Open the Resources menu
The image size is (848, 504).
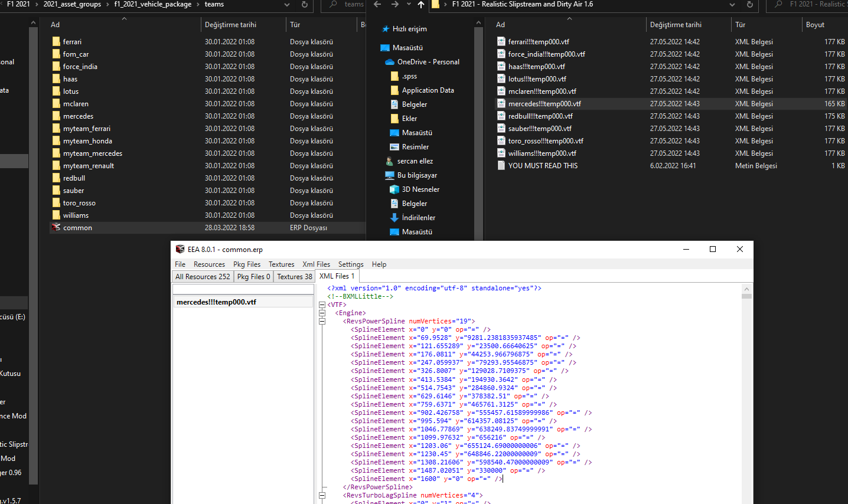click(209, 264)
